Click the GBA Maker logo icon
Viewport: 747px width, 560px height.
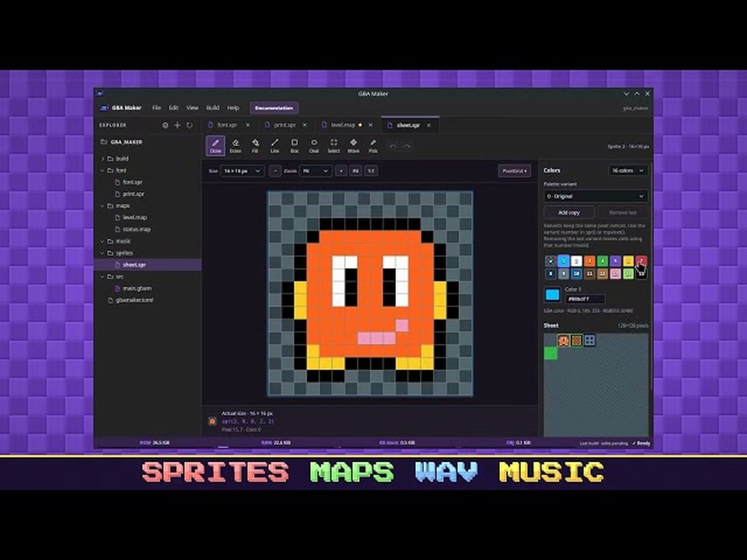click(x=104, y=108)
